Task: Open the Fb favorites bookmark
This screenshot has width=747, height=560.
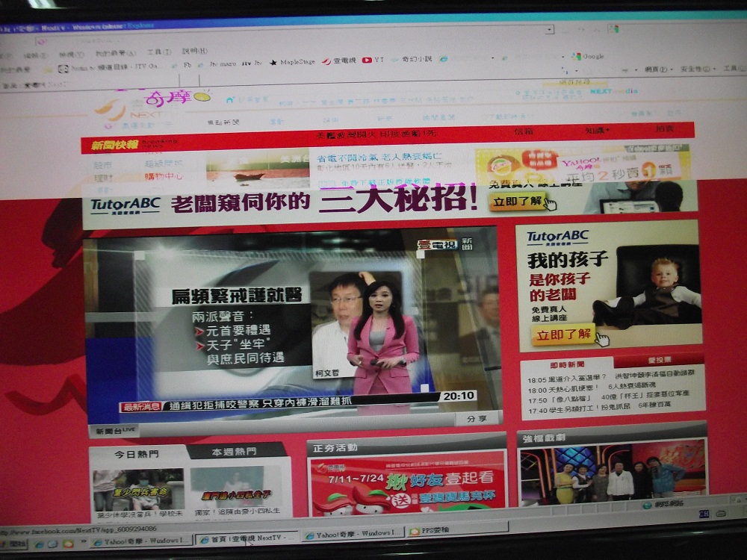Action: (183, 65)
